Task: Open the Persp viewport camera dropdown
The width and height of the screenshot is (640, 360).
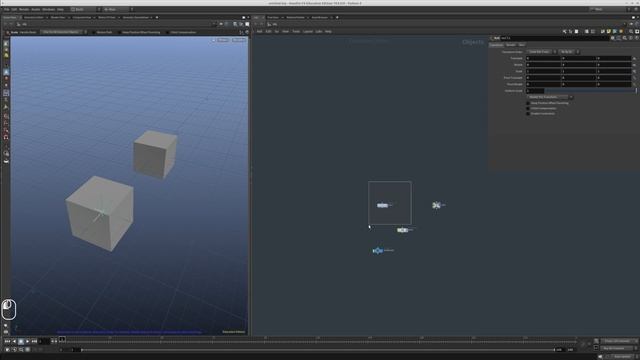Action: [222, 40]
